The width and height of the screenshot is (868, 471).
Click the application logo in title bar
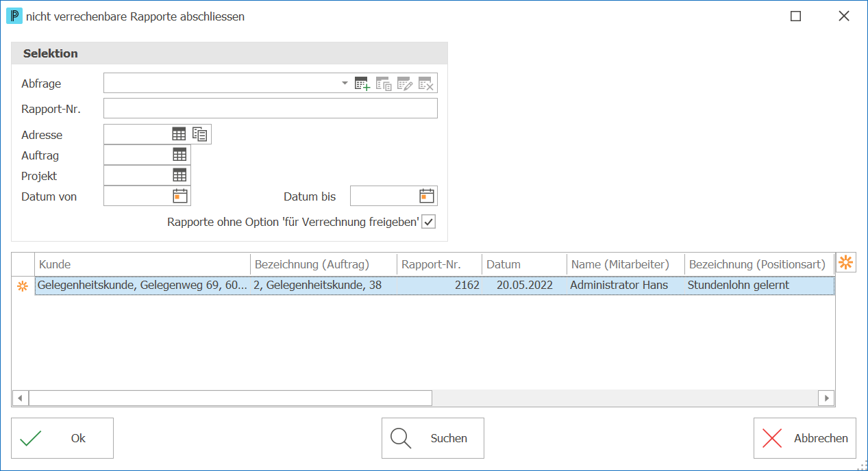(14, 16)
